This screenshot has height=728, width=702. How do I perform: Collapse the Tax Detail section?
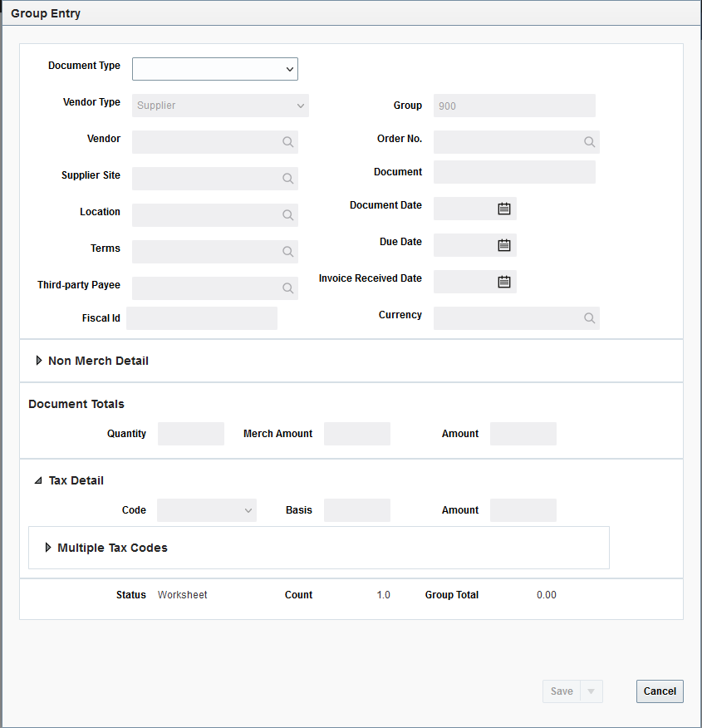38,480
